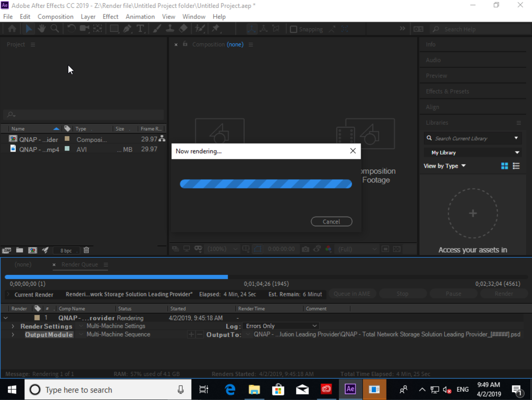The image size is (532, 400).
Task: Click the Type here to search box
Action: click(x=108, y=389)
